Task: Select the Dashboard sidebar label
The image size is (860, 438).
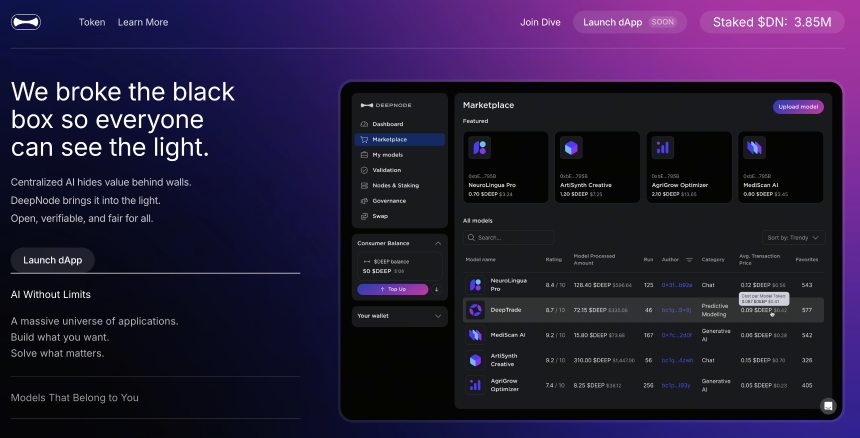Action: 388,124
